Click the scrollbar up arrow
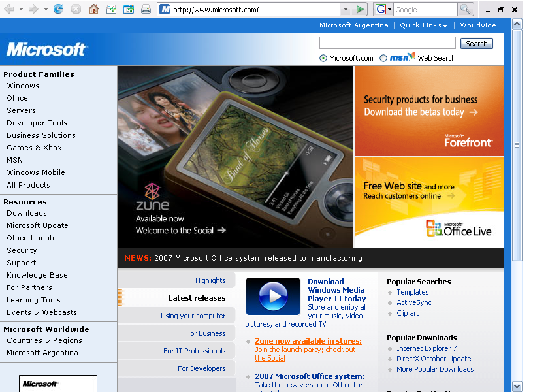The height and width of the screenshot is (392, 548). coord(517,24)
